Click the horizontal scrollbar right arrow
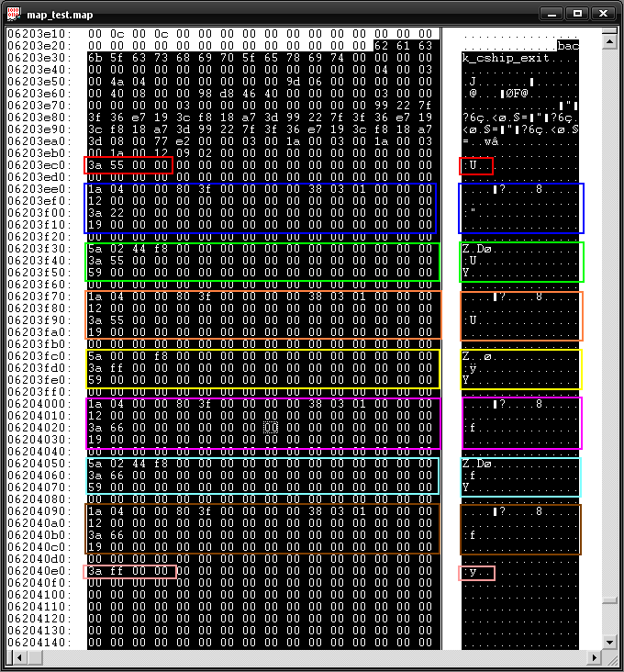The width and height of the screenshot is (624, 672). (x=596, y=655)
